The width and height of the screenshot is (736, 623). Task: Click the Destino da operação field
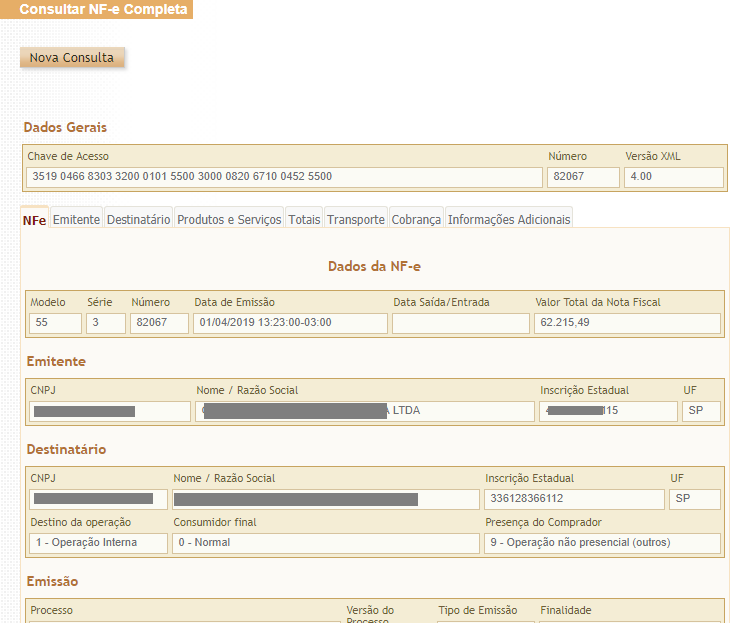[x=97, y=543]
